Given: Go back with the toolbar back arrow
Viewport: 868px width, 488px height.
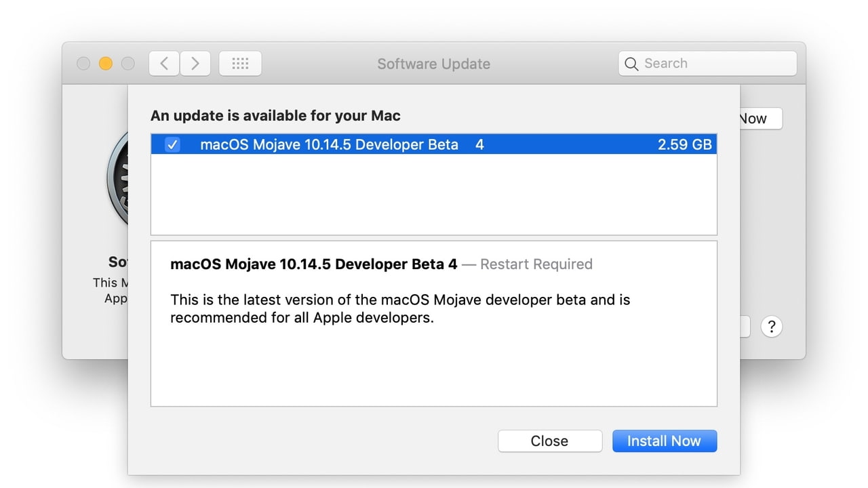Looking at the screenshot, I should click(164, 64).
